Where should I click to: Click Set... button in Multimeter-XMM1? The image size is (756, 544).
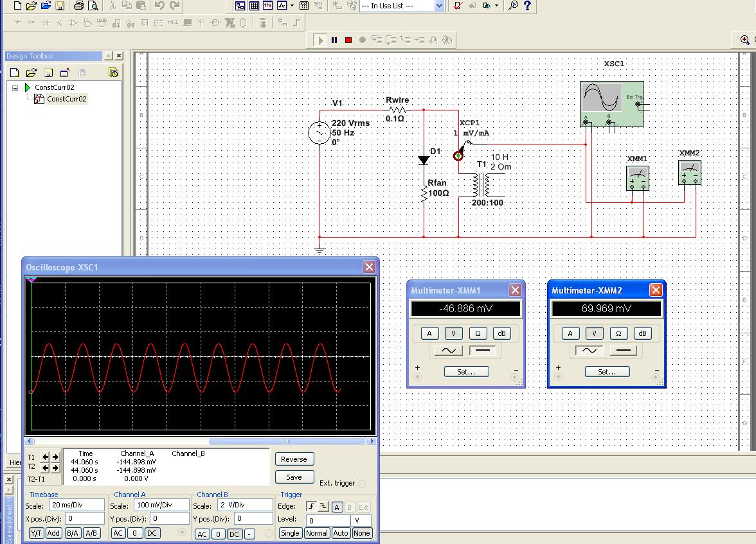click(466, 371)
